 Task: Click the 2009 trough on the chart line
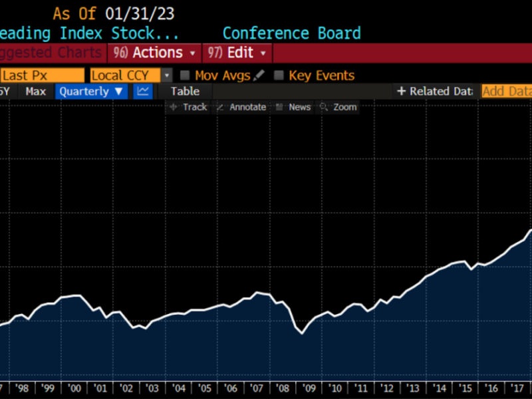click(x=302, y=333)
